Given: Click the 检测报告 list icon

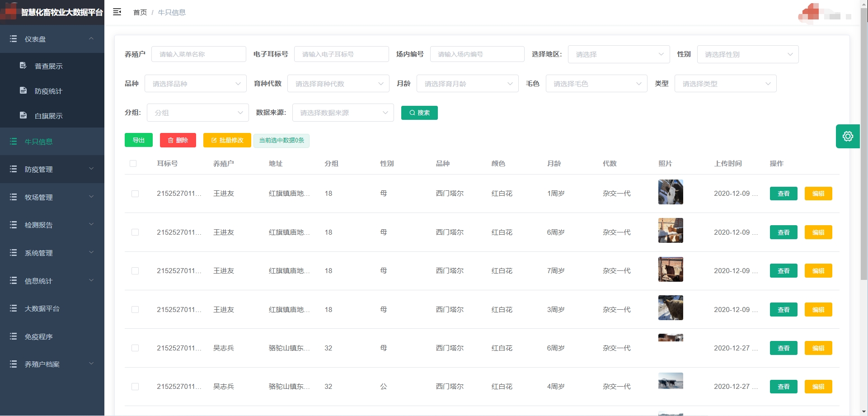Looking at the screenshot, I should pos(14,225).
